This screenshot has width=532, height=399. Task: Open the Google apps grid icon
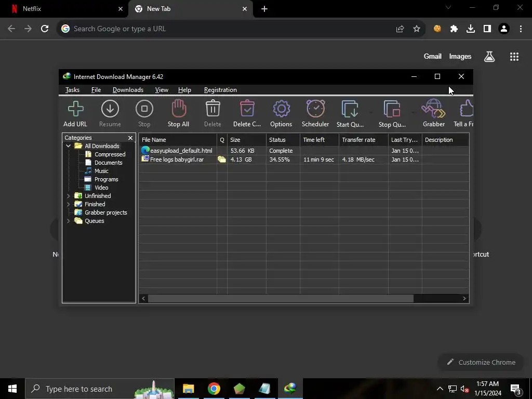tap(514, 57)
